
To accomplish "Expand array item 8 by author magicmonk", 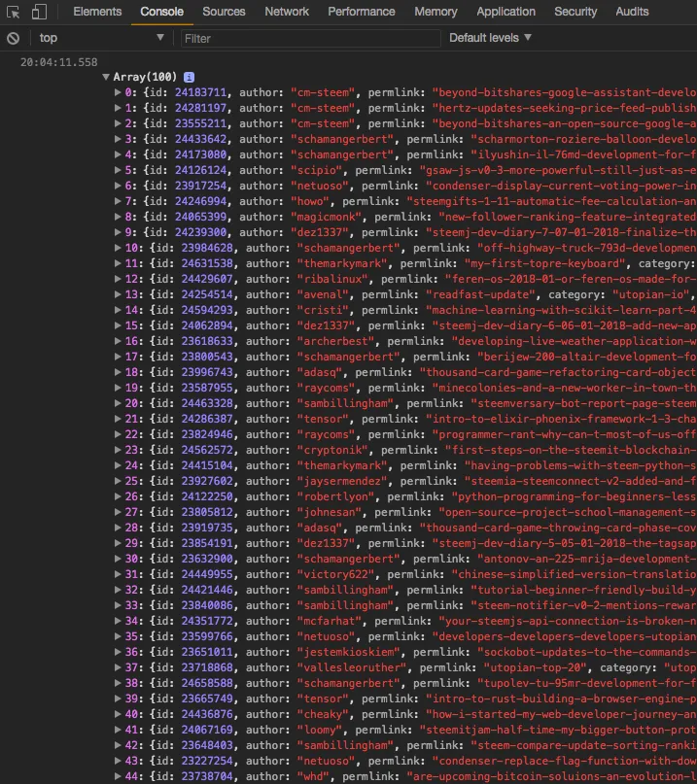I will tap(118, 217).
